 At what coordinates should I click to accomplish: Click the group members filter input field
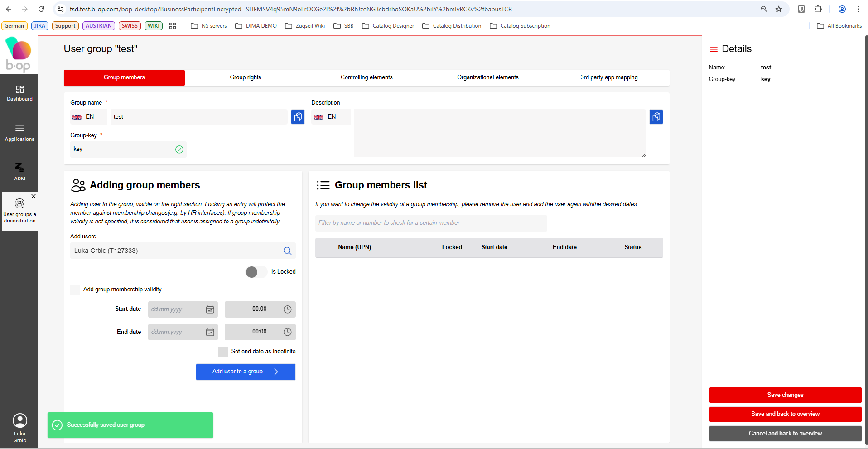(x=431, y=223)
